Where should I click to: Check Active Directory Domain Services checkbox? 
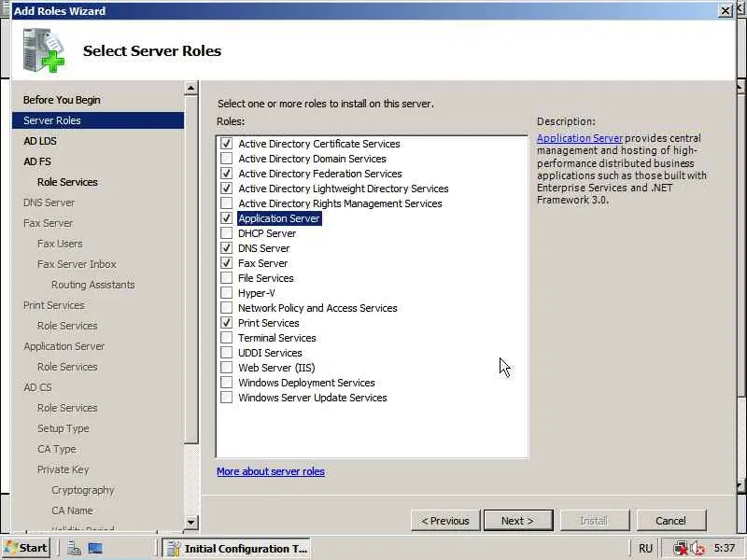[x=226, y=158]
